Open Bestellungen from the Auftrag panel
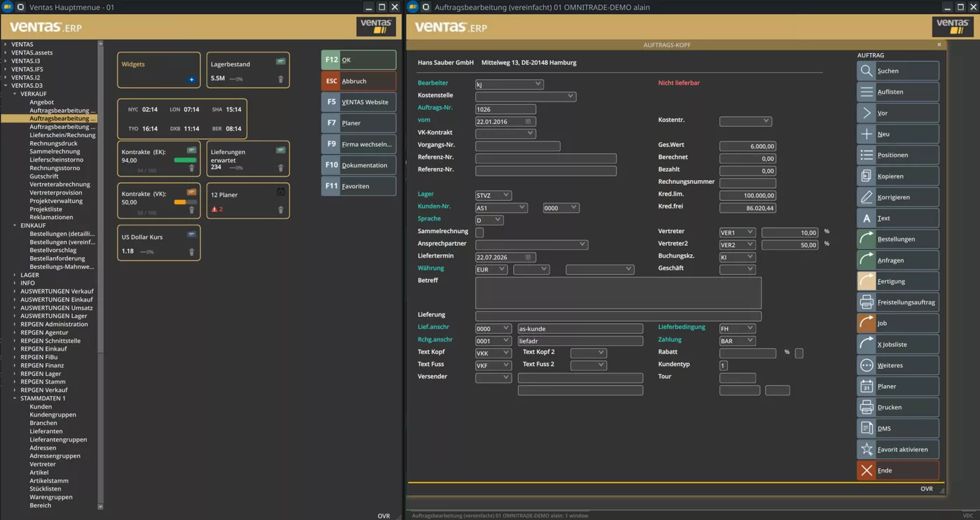The width and height of the screenshot is (980, 520). tap(897, 239)
